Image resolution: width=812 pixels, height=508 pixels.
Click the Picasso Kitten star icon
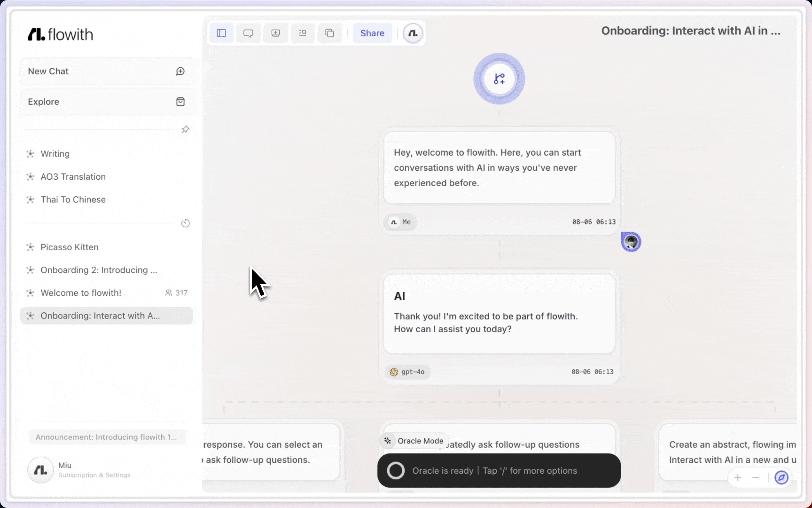pos(31,247)
